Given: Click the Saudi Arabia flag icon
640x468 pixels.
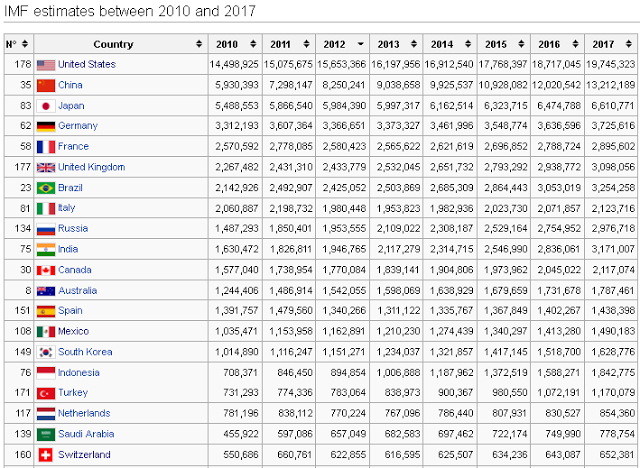Looking at the screenshot, I should click(x=46, y=435).
